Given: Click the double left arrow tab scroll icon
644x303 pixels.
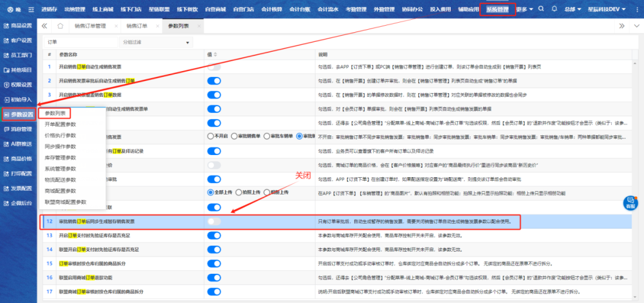Looking at the screenshot, I should [45, 26].
